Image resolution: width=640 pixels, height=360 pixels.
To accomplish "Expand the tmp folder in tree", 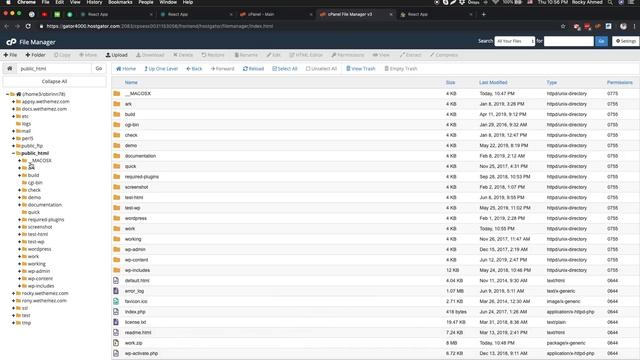I will [13, 322].
